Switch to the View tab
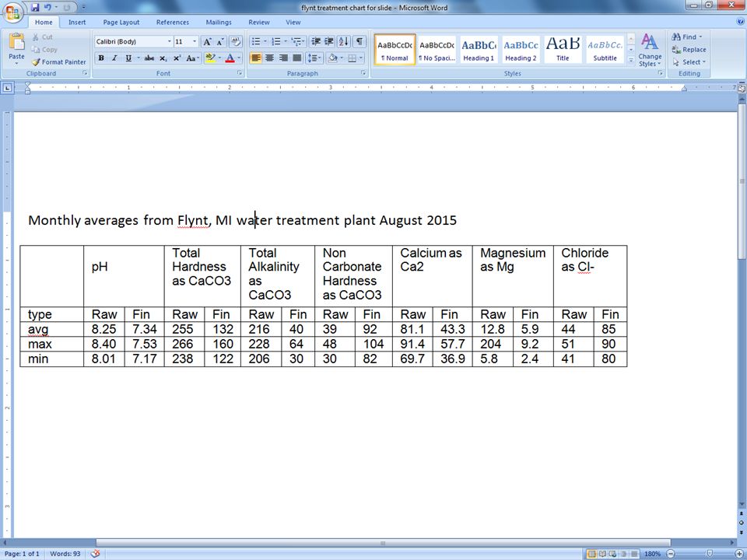The width and height of the screenshot is (747, 560). coord(293,22)
